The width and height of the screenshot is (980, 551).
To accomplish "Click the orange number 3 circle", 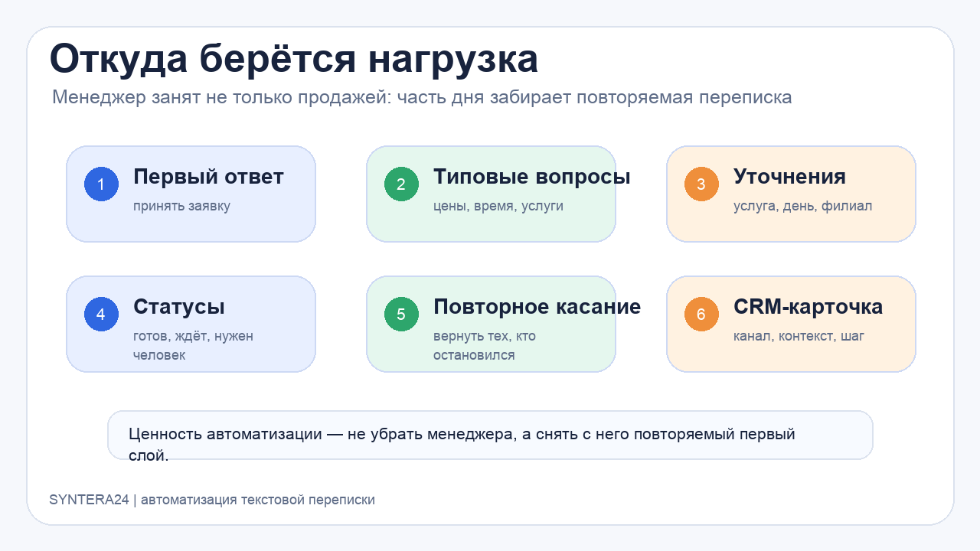I will 701,184.
